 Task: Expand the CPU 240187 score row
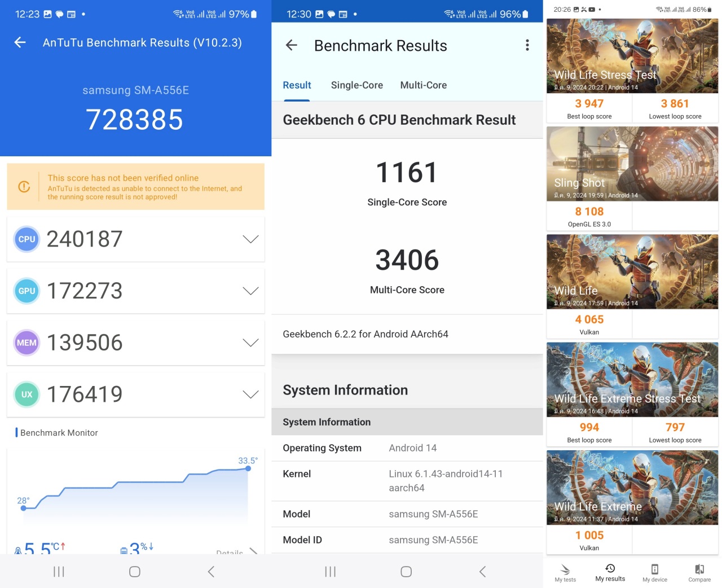[135, 239]
